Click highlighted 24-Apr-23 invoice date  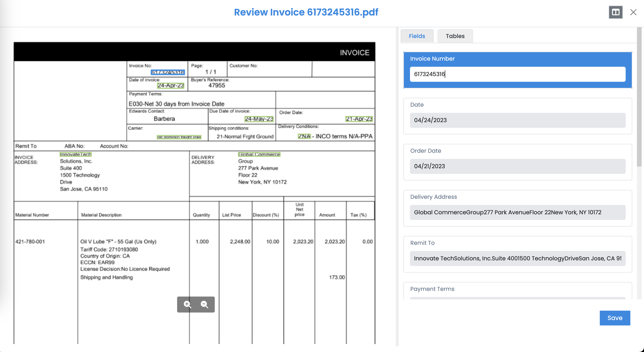click(x=170, y=86)
